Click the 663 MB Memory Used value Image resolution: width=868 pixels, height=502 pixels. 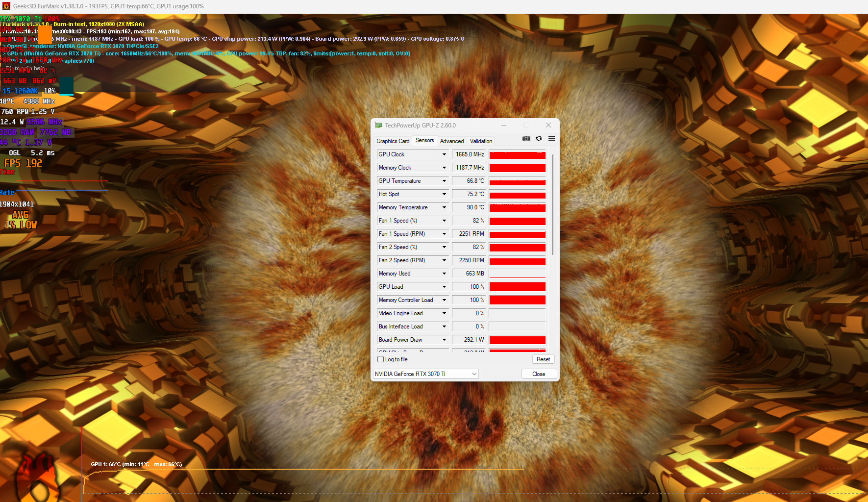point(469,274)
